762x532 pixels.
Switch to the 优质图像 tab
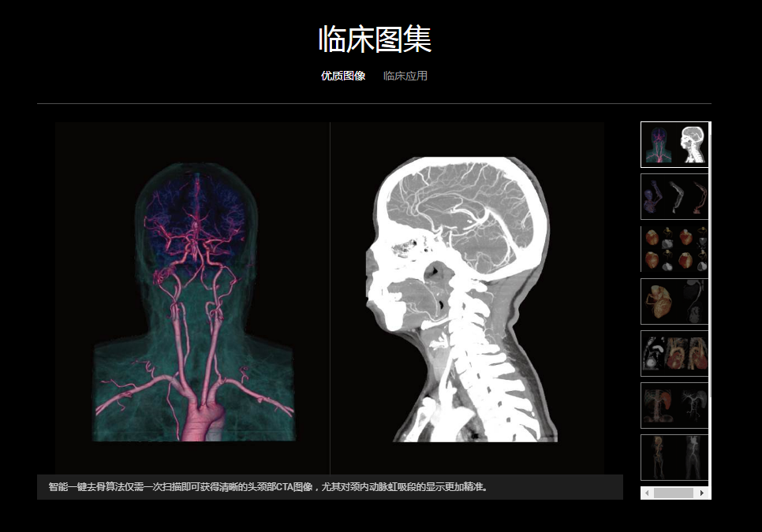[343, 76]
